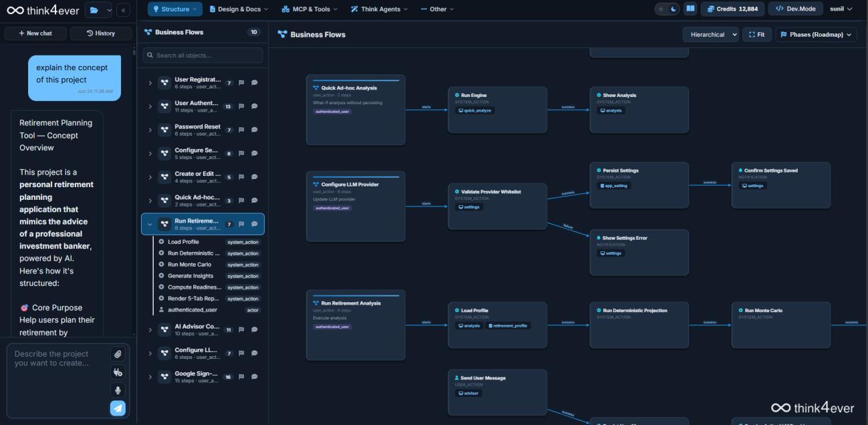Open comments icon on User Registration row

coord(254,83)
